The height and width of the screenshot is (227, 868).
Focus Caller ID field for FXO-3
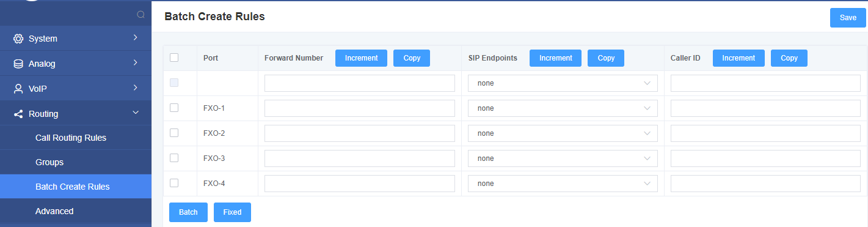pos(765,158)
